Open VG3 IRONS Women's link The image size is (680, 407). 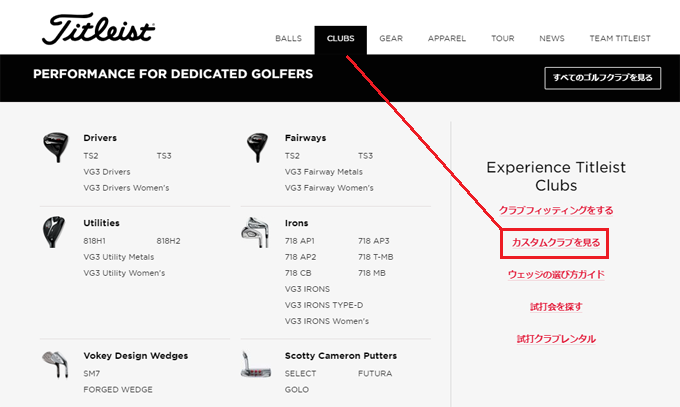point(327,321)
